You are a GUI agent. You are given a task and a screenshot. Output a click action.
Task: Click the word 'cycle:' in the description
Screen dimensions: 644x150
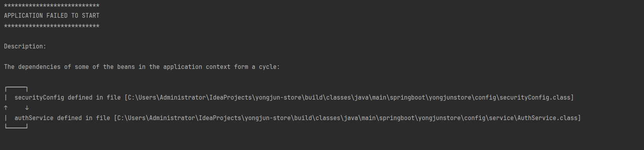tap(269, 67)
